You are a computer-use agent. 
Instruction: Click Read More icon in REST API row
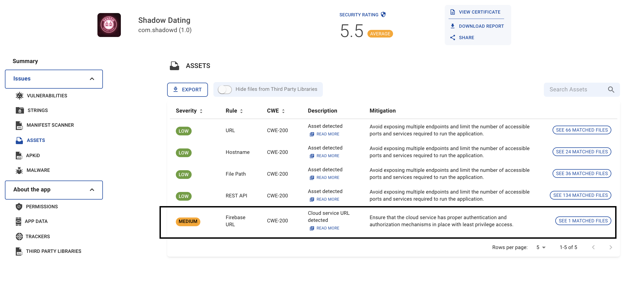point(312,199)
